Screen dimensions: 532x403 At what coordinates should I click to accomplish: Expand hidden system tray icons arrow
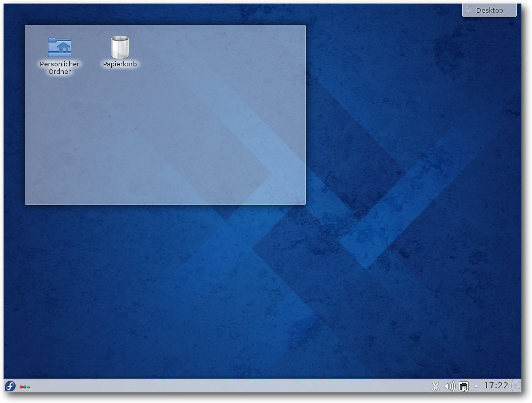click(x=476, y=386)
